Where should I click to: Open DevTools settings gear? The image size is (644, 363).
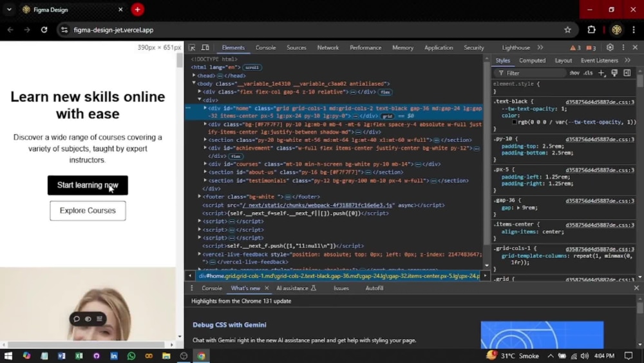[x=610, y=48]
